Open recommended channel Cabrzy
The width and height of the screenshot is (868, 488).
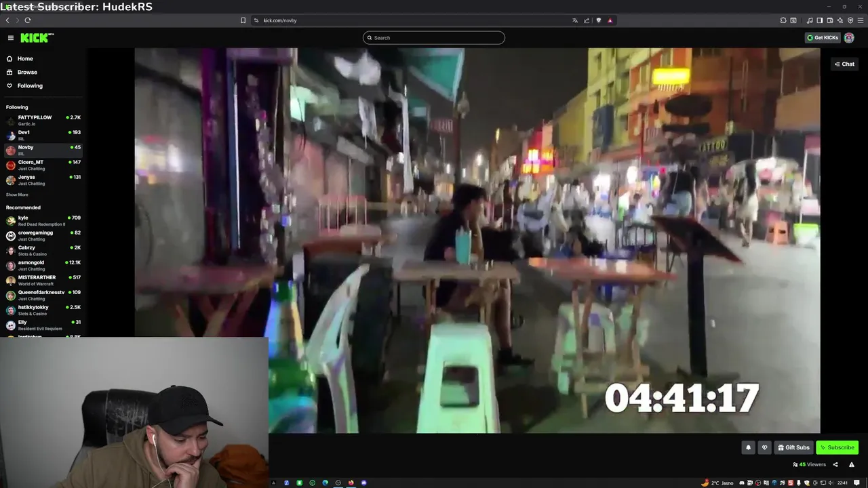[43, 250]
